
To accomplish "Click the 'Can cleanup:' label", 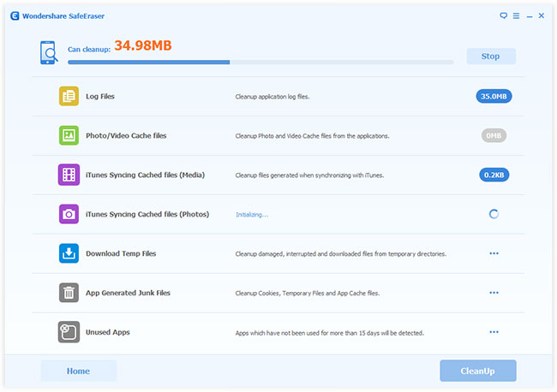I will (x=89, y=50).
